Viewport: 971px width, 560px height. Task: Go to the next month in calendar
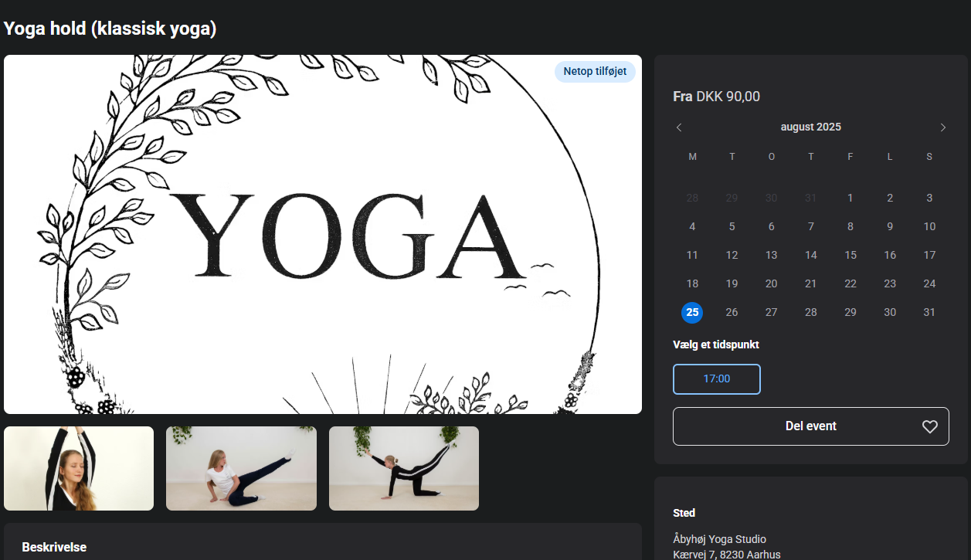pos(943,127)
